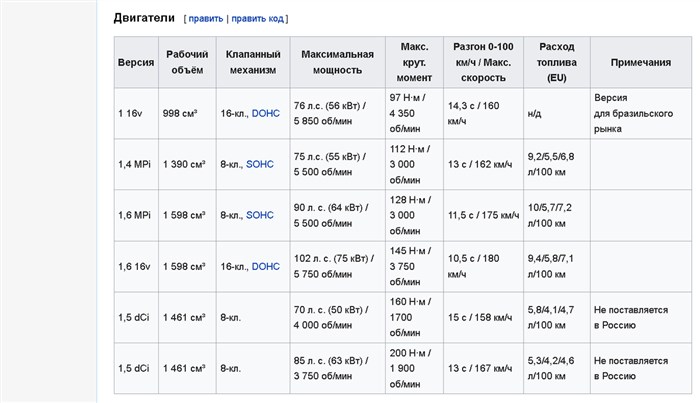Click the '1,4 MPi' version cell
700x403 pixels.
tap(136, 164)
